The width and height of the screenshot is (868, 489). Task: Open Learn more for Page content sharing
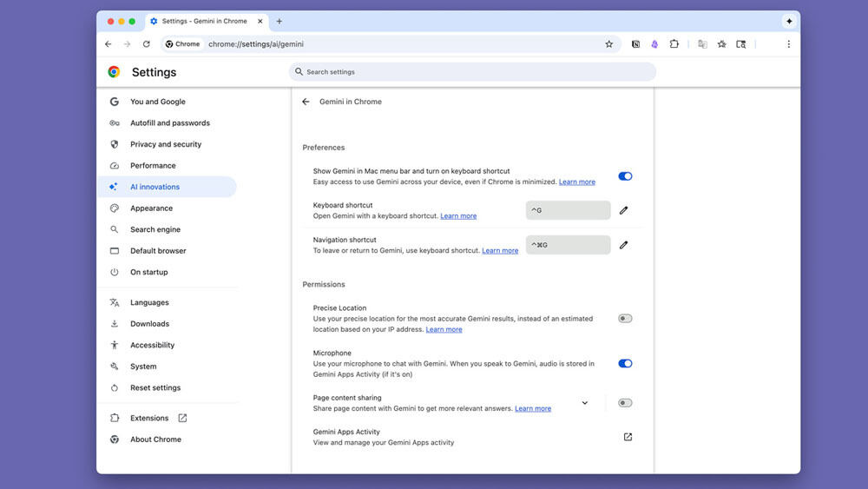(533, 409)
